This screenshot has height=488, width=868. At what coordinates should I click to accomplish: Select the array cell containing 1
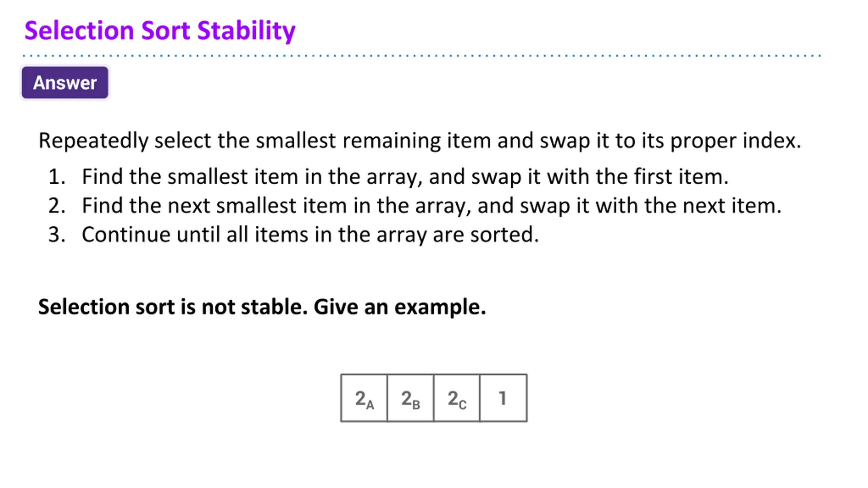click(504, 398)
